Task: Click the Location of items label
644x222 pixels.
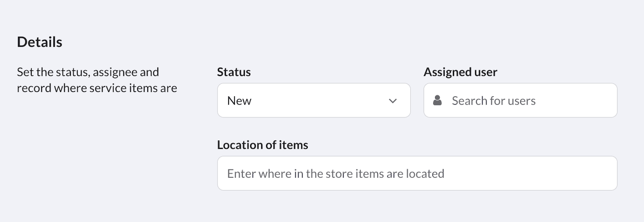Action: point(263,145)
